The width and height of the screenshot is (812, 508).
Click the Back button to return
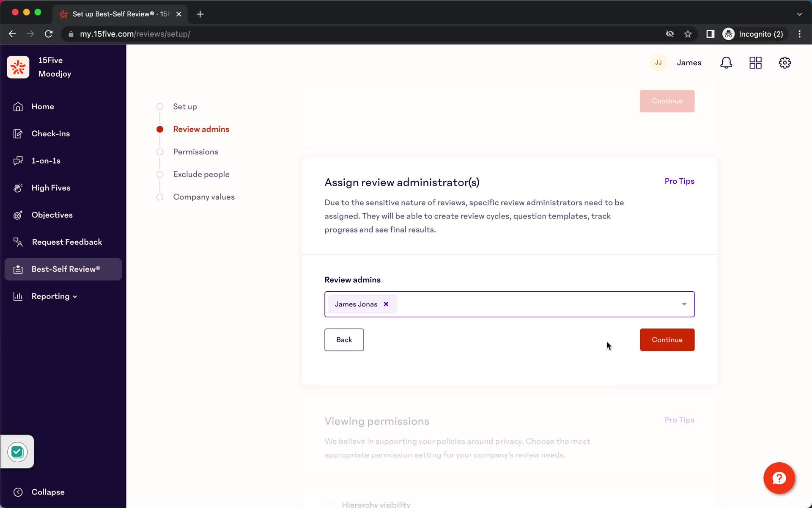(x=344, y=340)
